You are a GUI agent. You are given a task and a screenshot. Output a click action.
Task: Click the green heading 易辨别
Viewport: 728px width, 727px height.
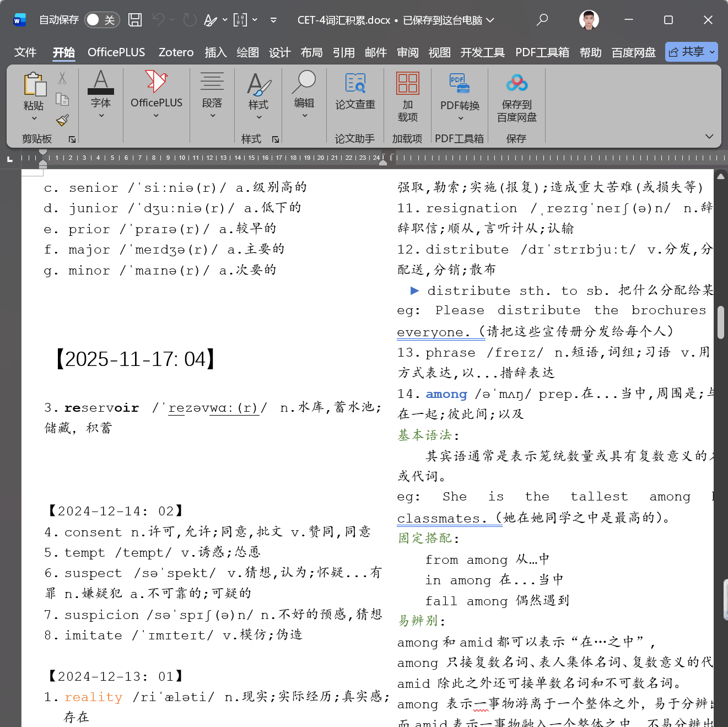click(418, 621)
